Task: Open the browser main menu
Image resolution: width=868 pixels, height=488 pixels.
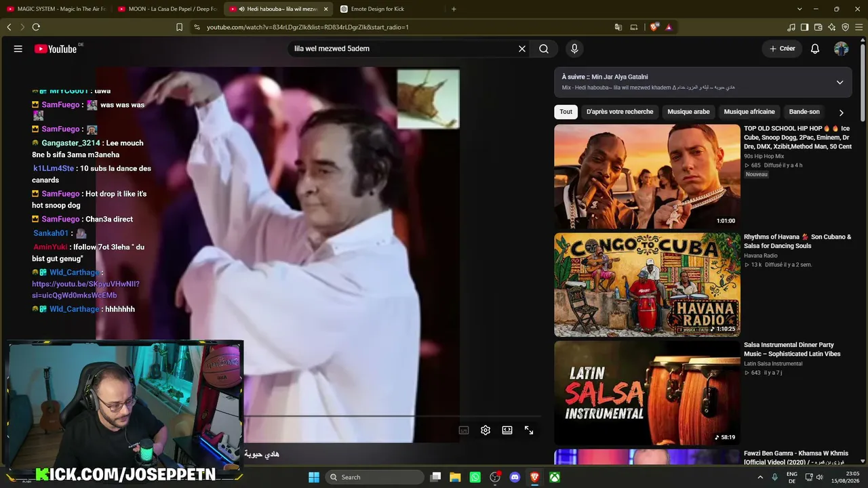Action: [x=859, y=27]
